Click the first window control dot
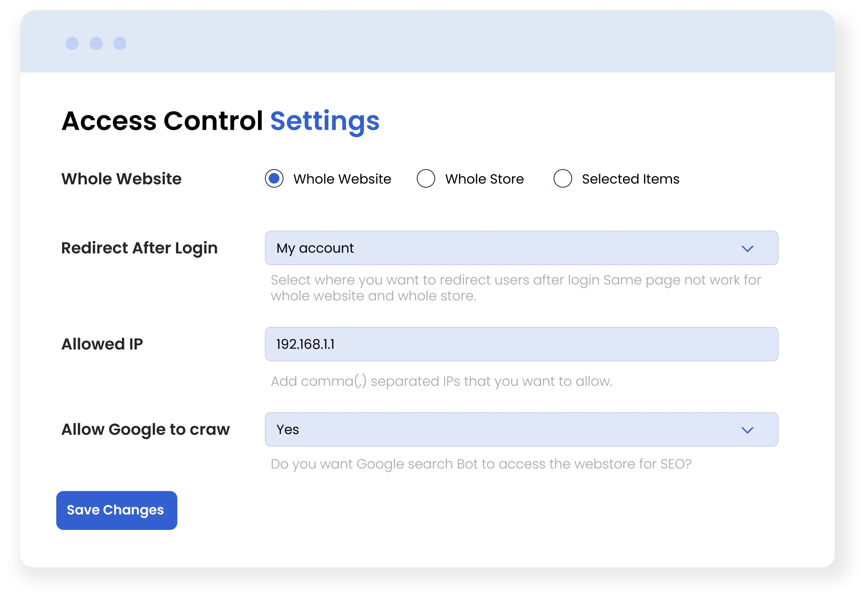The image size is (868, 598). tap(72, 43)
